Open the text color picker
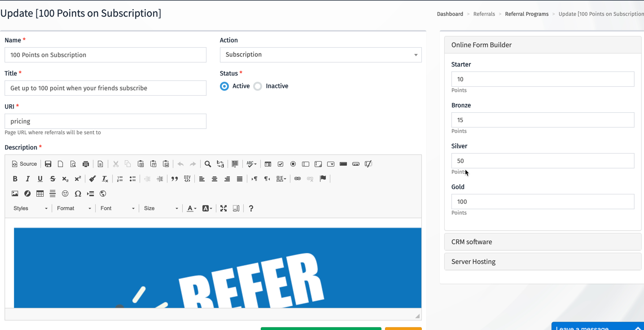This screenshot has height=330, width=644. point(192,208)
